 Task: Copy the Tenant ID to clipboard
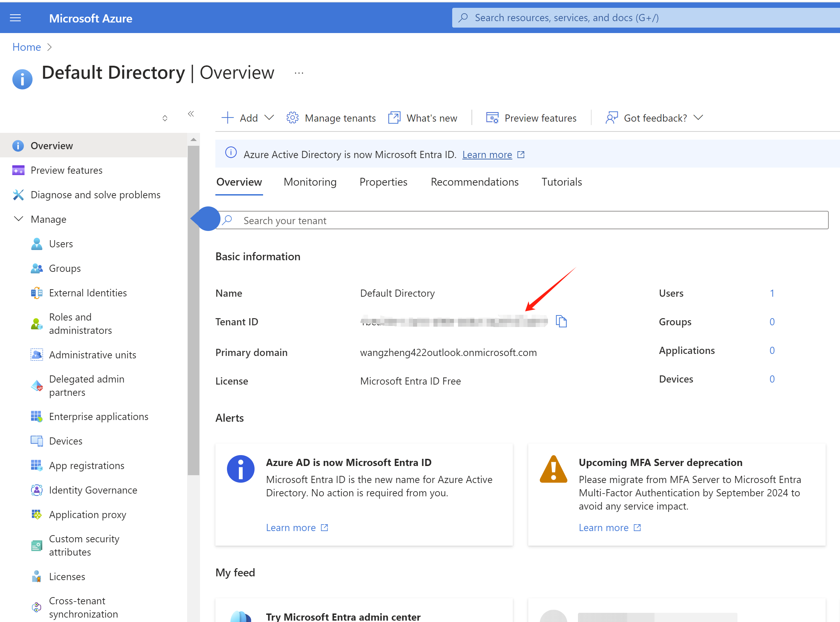pyautogui.click(x=561, y=322)
